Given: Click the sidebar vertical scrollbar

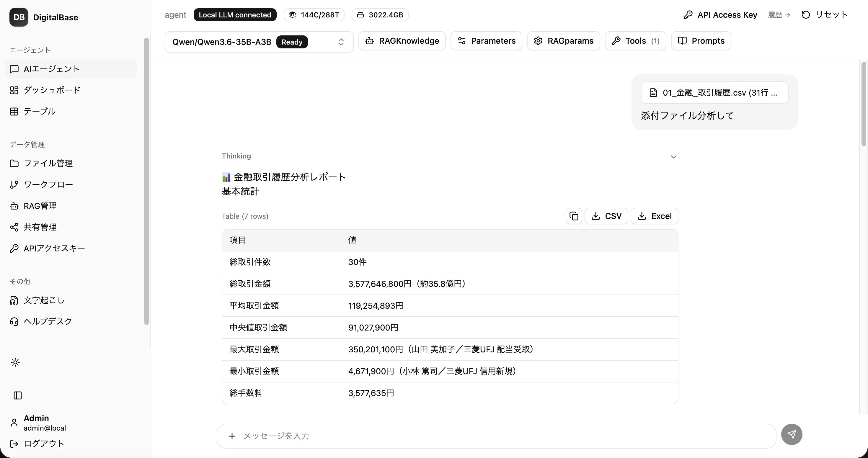Looking at the screenshot, I should [146, 181].
